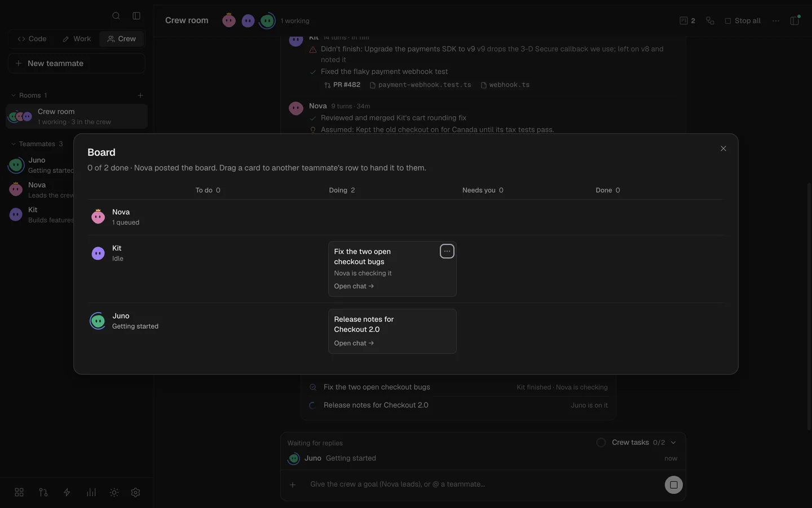Toggle the Crew tasks circle indicator
This screenshot has height=508, width=812.
tap(601, 443)
